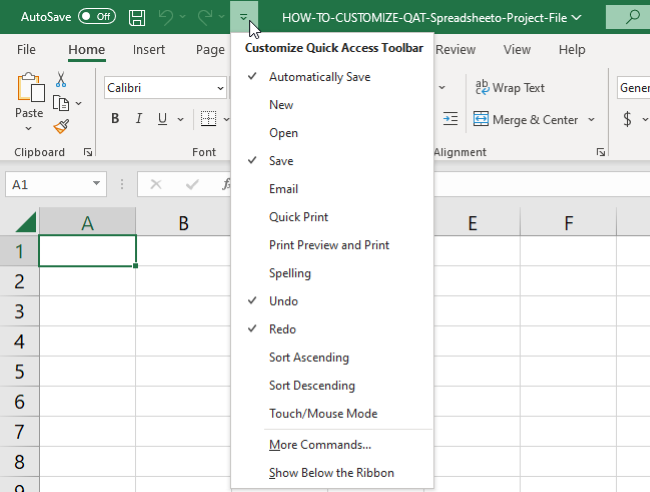This screenshot has width=650, height=492.
Task: Select column F header
Action: point(568,223)
